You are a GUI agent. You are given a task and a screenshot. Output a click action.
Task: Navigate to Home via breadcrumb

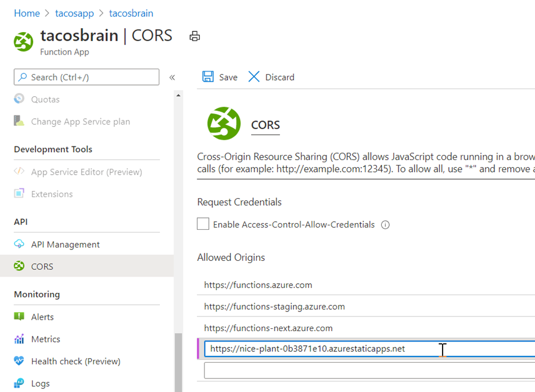tap(26, 13)
